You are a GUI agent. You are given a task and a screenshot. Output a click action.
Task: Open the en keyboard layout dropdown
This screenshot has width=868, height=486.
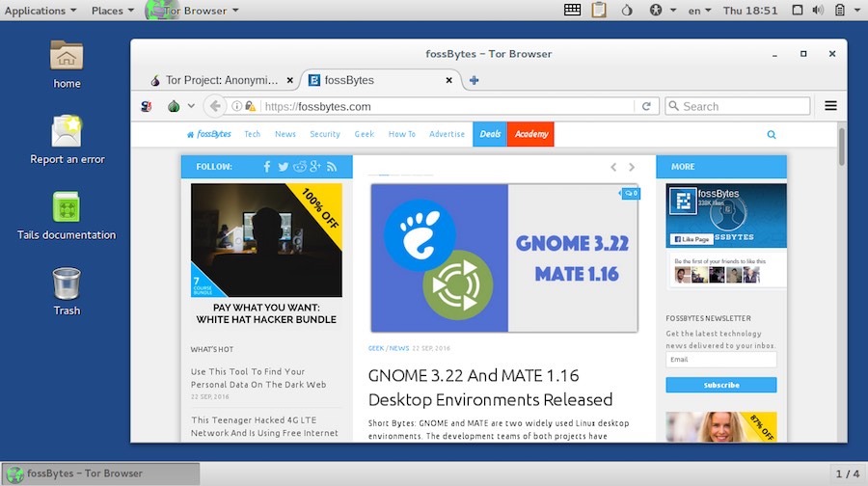(699, 11)
